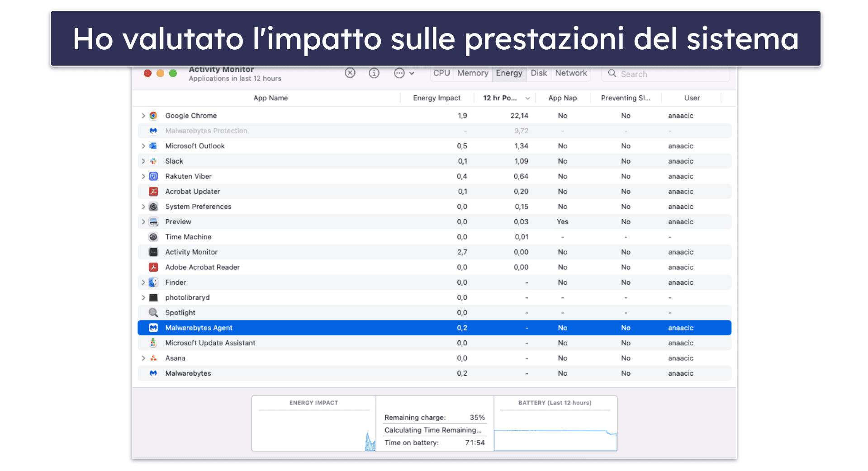
Task: Click the Malwarebytes Protection 9,72 value
Action: tap(521, 131)
